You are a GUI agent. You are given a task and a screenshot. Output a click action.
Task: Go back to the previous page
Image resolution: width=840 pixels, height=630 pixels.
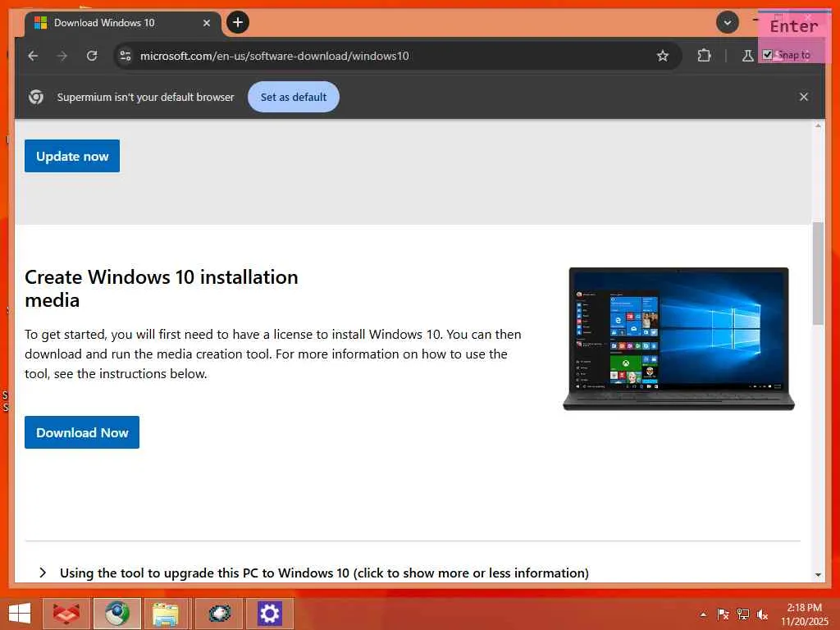pos(33,56)
